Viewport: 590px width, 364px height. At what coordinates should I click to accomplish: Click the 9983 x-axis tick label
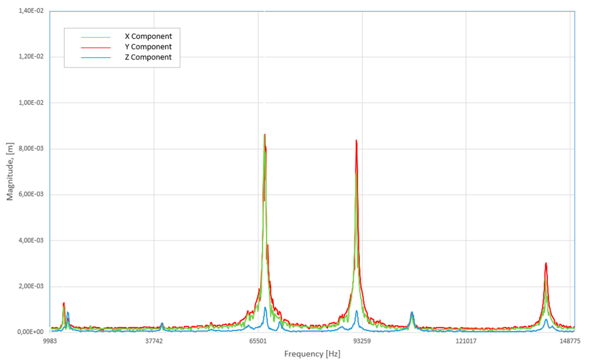[x=50, y=341]
